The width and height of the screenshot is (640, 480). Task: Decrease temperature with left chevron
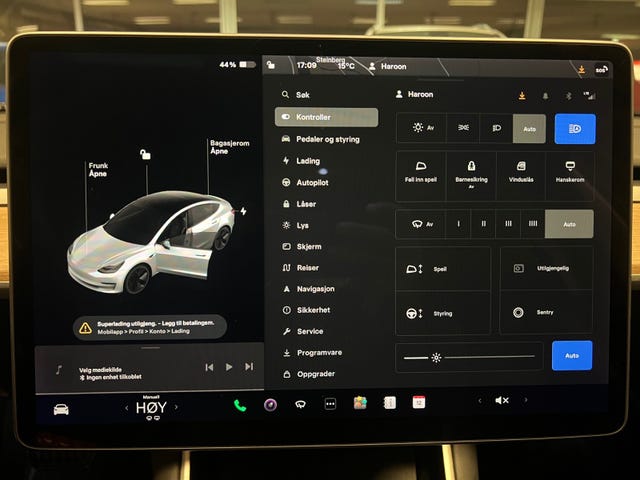(x=127, y=408)
